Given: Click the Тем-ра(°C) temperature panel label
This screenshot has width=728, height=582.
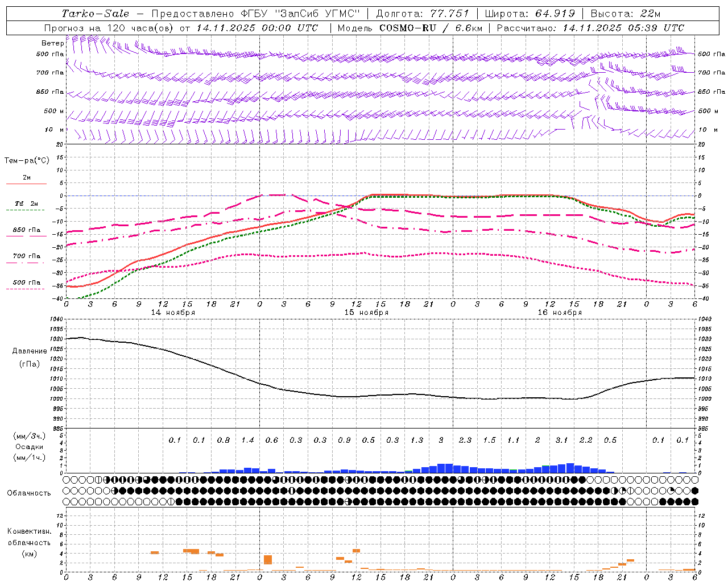Looking at the screenshot, I should [27, 161].
